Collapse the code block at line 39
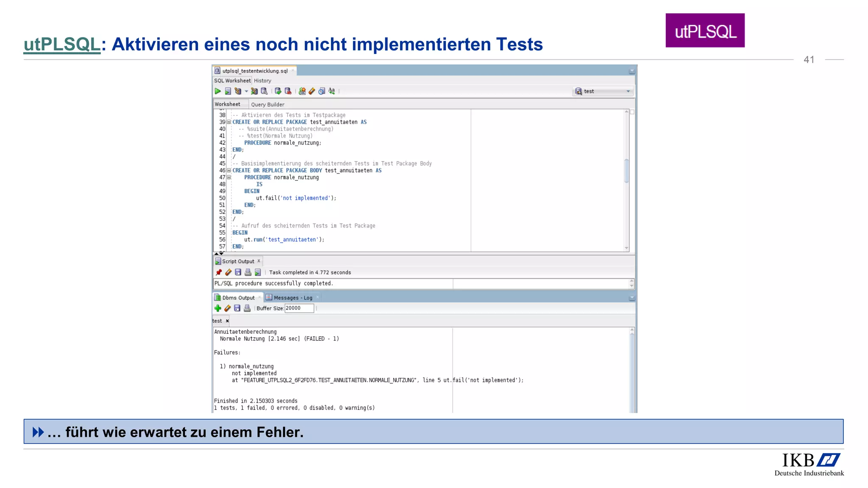Image resolution: width=868 pixels, height=488 pixels. click(x=229, y=122)
